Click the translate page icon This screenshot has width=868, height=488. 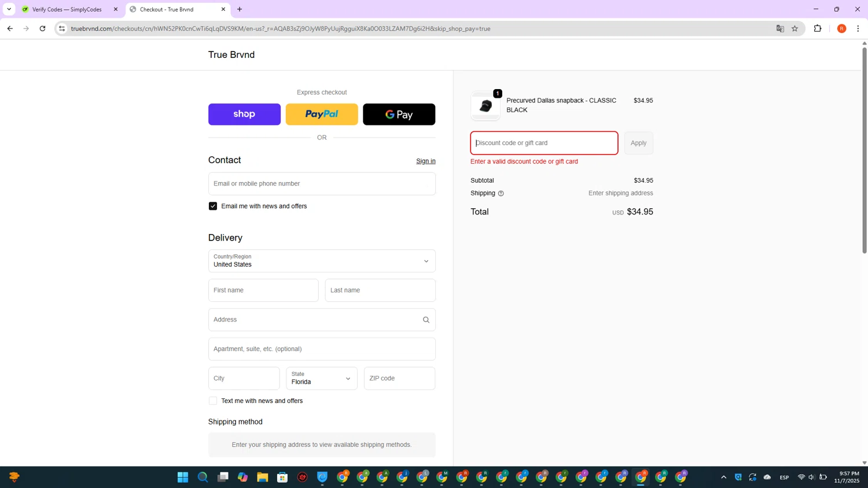[780, 28]
